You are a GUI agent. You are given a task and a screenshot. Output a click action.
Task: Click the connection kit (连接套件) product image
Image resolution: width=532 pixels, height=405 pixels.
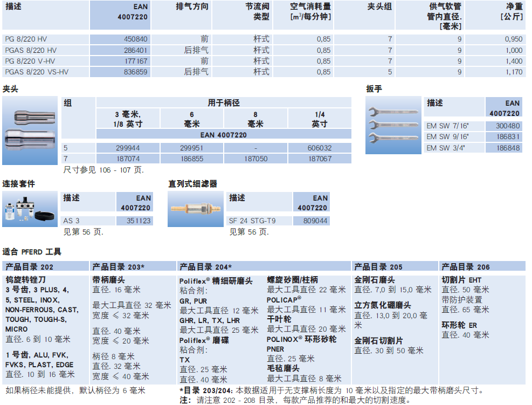[30, 209]
